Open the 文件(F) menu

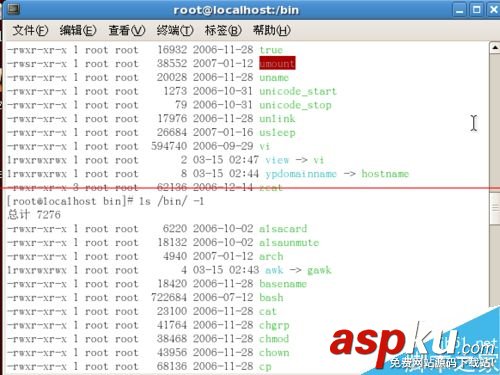30,31
